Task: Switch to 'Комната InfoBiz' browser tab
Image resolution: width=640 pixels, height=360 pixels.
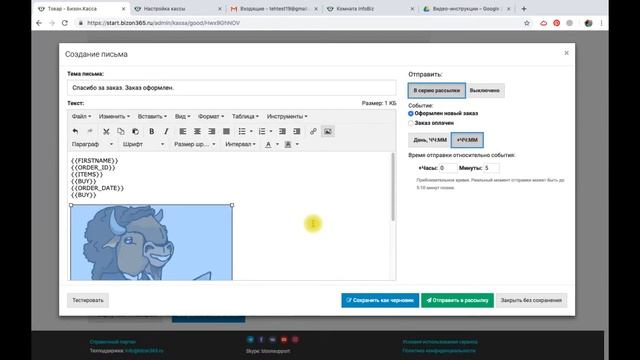Action: pos(370,9)
